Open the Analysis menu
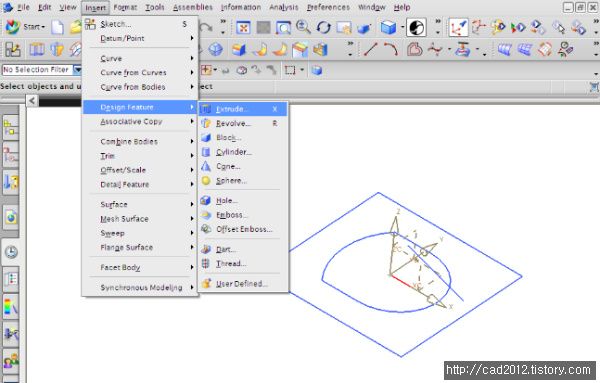Screen dimensions: 600x383 (x=284, y=7)
